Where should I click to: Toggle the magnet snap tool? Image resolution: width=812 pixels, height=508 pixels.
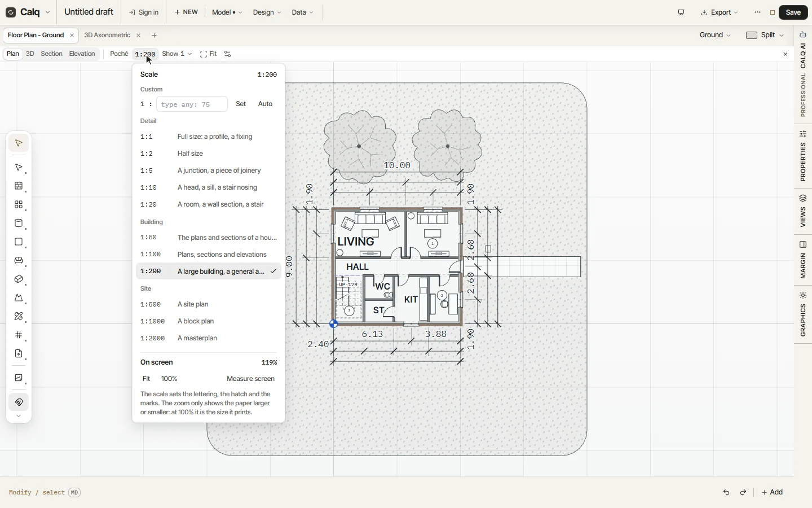(19, 402)
